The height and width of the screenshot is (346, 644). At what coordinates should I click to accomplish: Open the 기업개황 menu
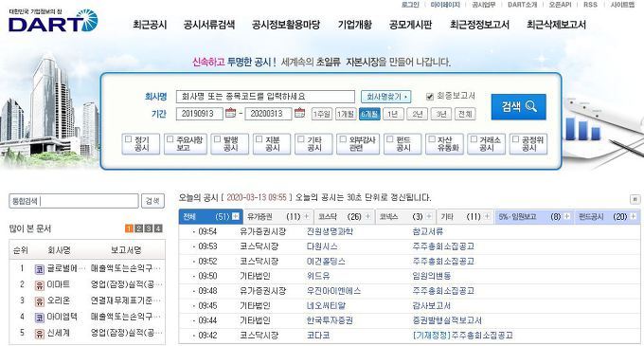click(x=355, y=25)
